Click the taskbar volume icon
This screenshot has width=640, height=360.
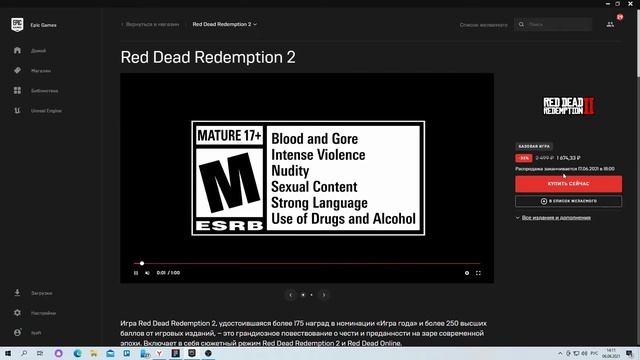pyautogui.click(x=584, y=353)
